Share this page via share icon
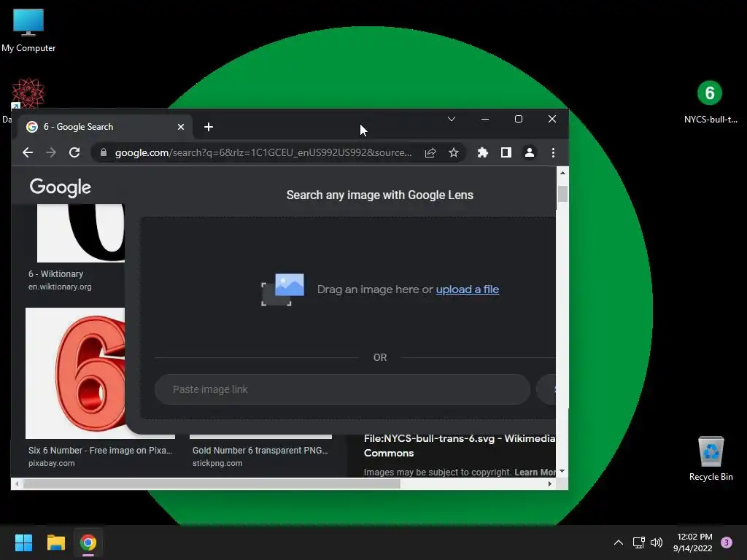 pyautogui.click(x=430, y=152)
